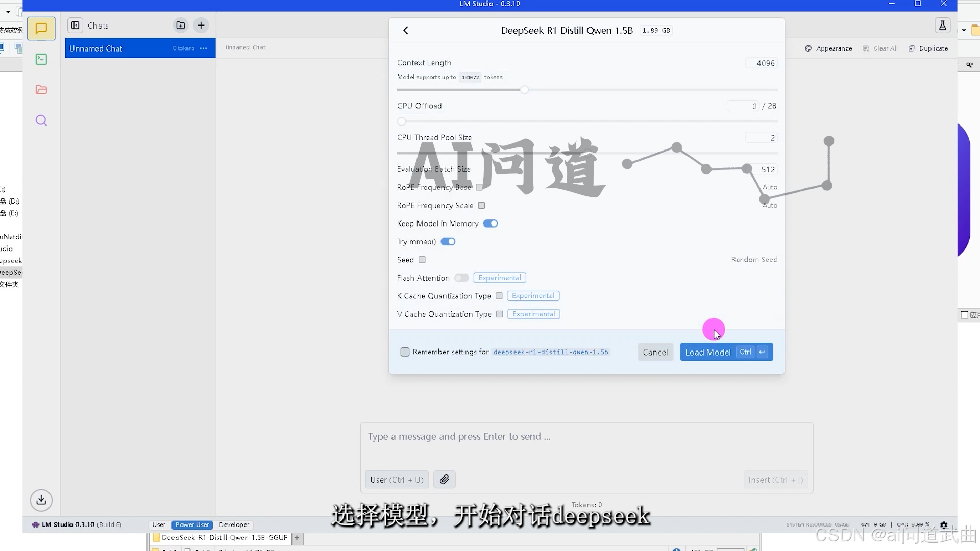Go back with the model dialog chevron
980x551 pixels.
(406, 30)
